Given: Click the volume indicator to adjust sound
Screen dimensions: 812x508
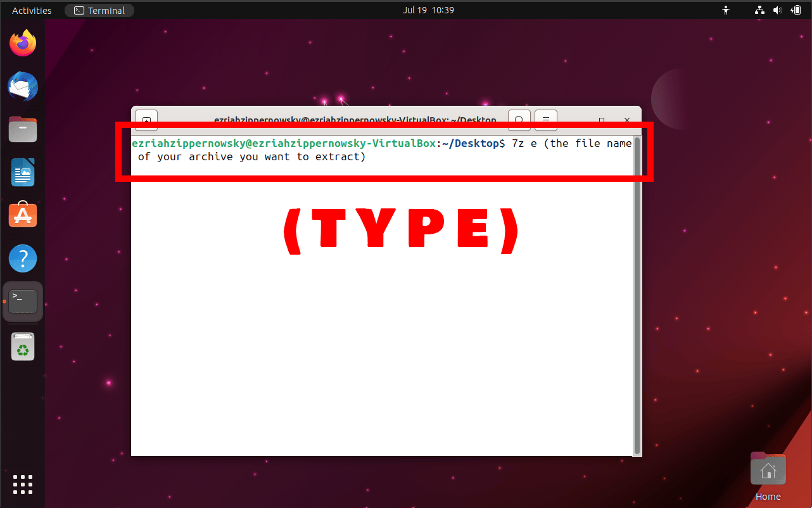Looking at the screenshot, I should click(778, 10).
